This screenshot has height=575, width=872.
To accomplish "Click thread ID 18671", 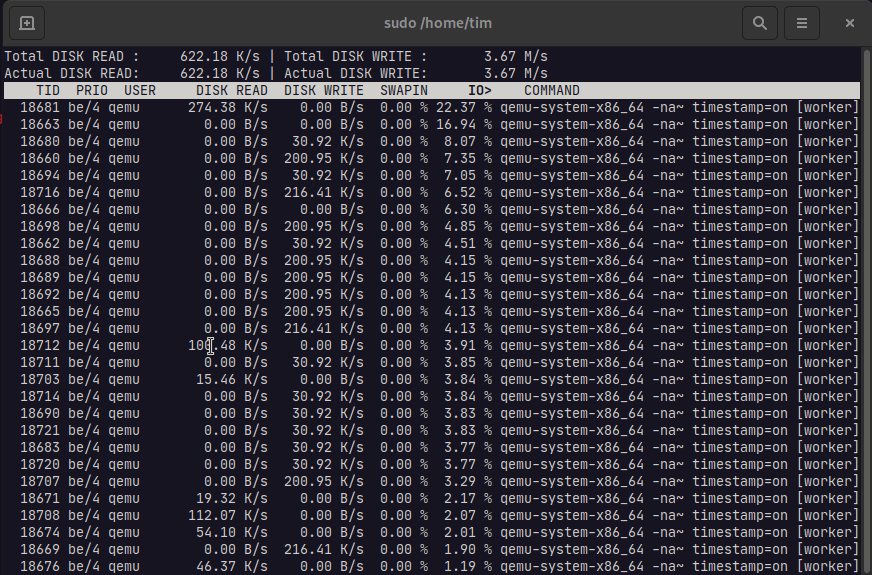I will (x=40, y=498).
